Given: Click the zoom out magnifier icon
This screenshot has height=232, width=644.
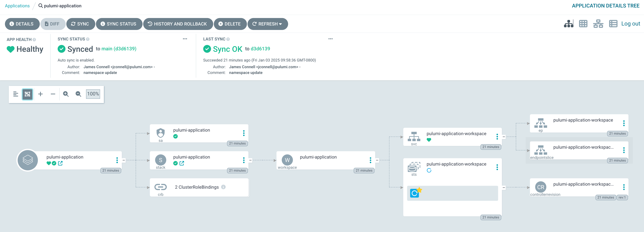Looking at the screenshot, I should pyautogui.click(x=78, y=94).
